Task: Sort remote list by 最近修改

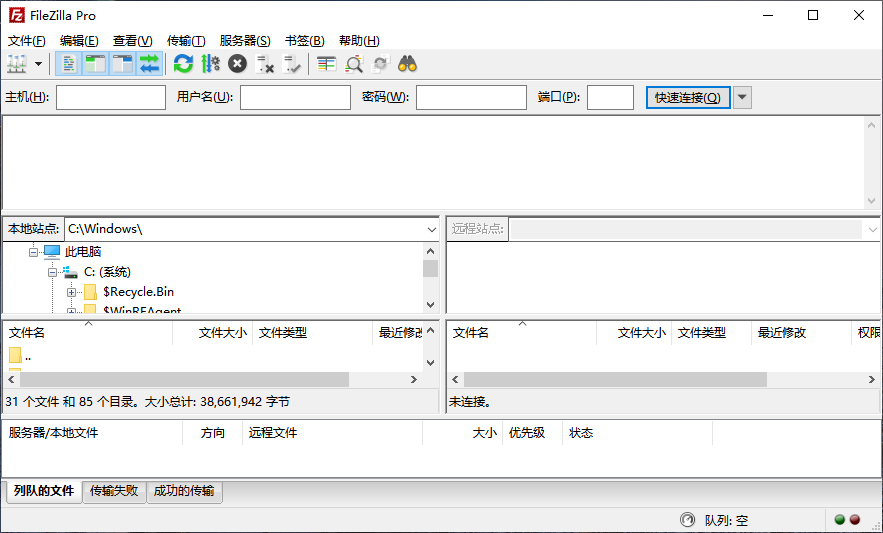Action: tap(801, 332)
